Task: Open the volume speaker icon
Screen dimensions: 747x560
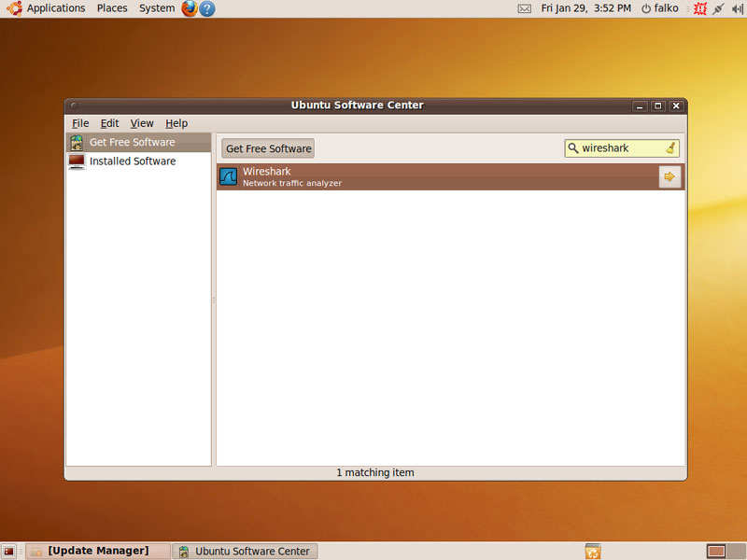Action: [x=737, y=8]
